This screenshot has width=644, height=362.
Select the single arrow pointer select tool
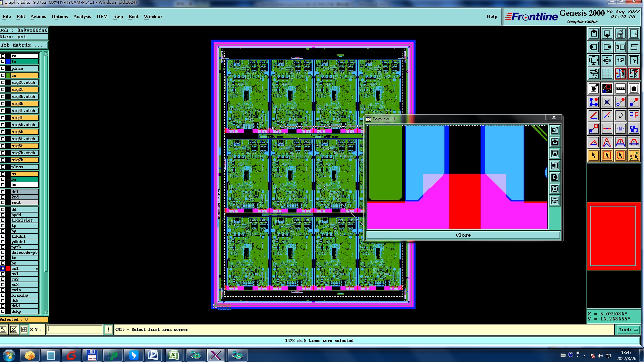pos(594,156)
